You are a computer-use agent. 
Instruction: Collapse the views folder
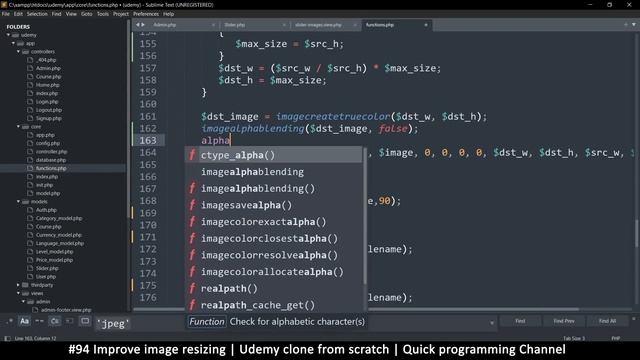pyautogui.click(x=18, y=293)
